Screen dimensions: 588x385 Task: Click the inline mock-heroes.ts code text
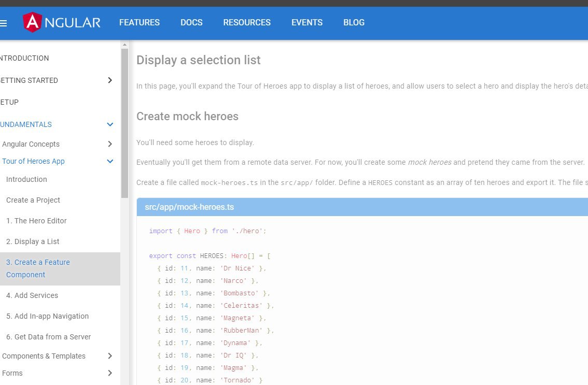coord(230,183)
